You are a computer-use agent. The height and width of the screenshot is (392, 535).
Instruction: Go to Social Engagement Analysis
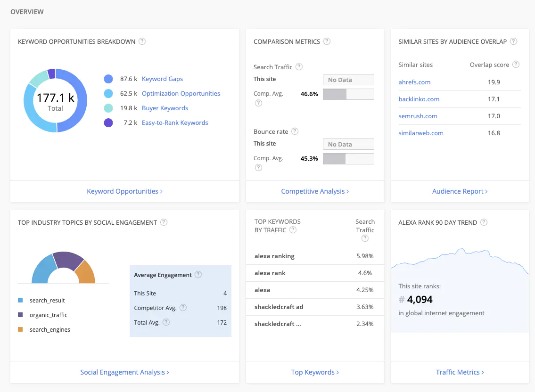(x=124, y=372)
